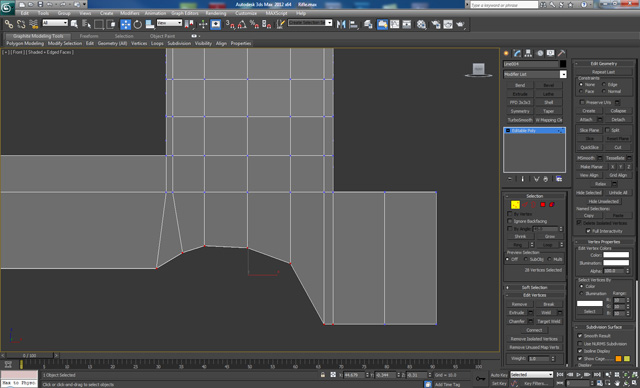Image resolution: width=640 pixels, height=388 pixels.
Task: Expand the Soft Selection rollout
Action: click(x=534, y=287)
